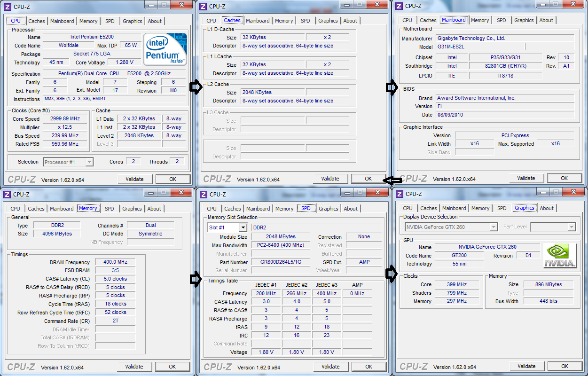This screenshot has width=588, height=376.
Task: Click the CPU-Z icon in the Caches-tab window's title bar
Action: click(x=203, y=6)
